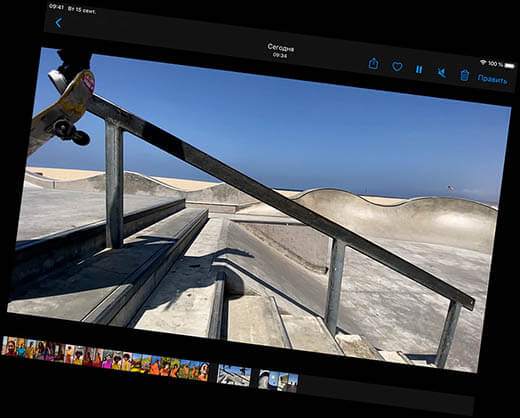Tap the 09:34 timestamp under the title

point(280,55)
